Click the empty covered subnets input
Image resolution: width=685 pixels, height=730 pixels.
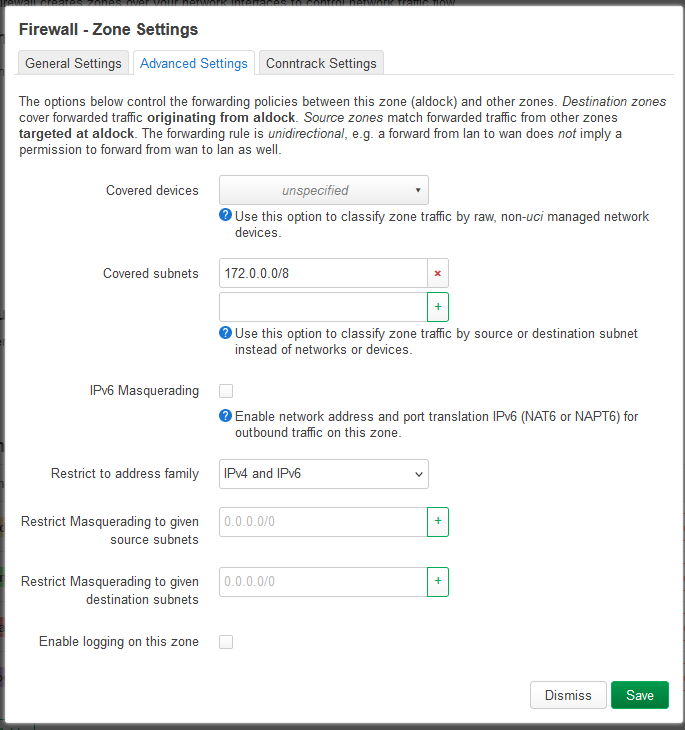click(x=323, y=307)
